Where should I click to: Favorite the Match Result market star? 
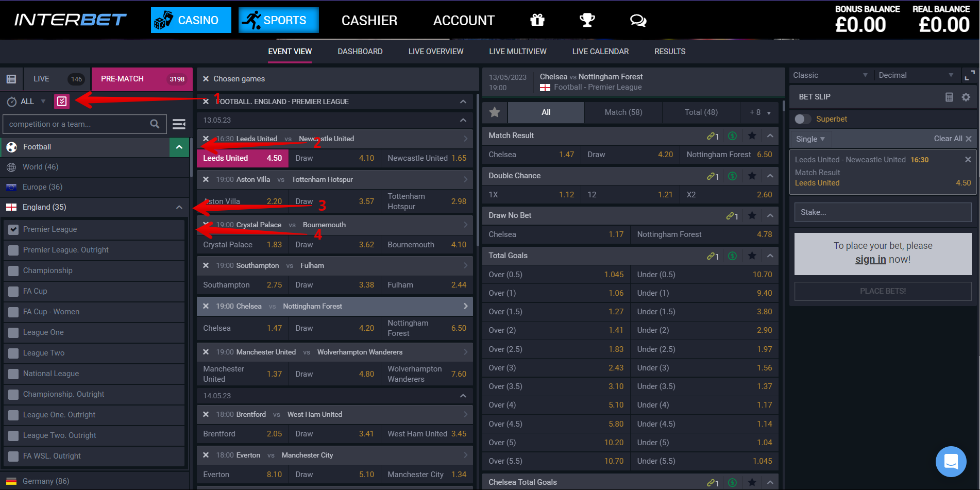point(752,136)
